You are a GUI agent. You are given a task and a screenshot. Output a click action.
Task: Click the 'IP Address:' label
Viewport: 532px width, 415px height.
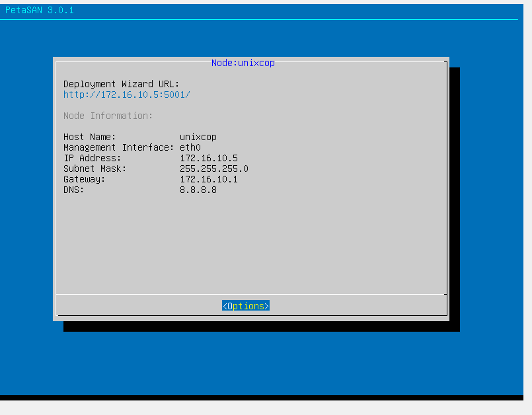93,158
